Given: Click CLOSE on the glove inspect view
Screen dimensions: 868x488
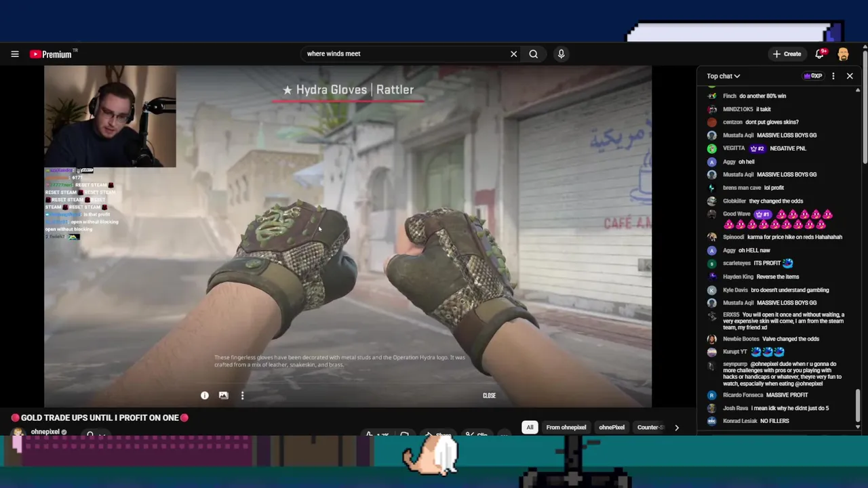Looking at the screenshot, I should coord(489,396).
